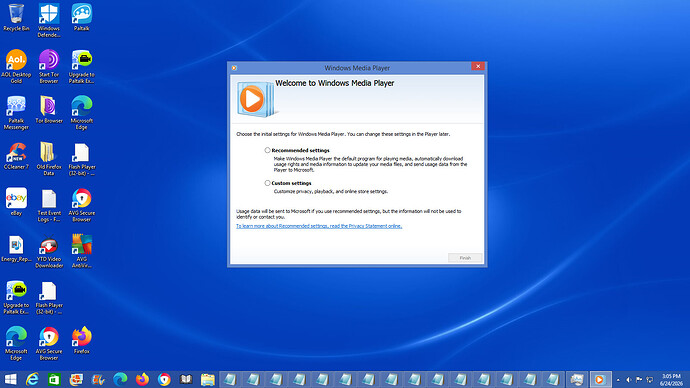Launch the Firefox desktop shortcut

(81, 340)
